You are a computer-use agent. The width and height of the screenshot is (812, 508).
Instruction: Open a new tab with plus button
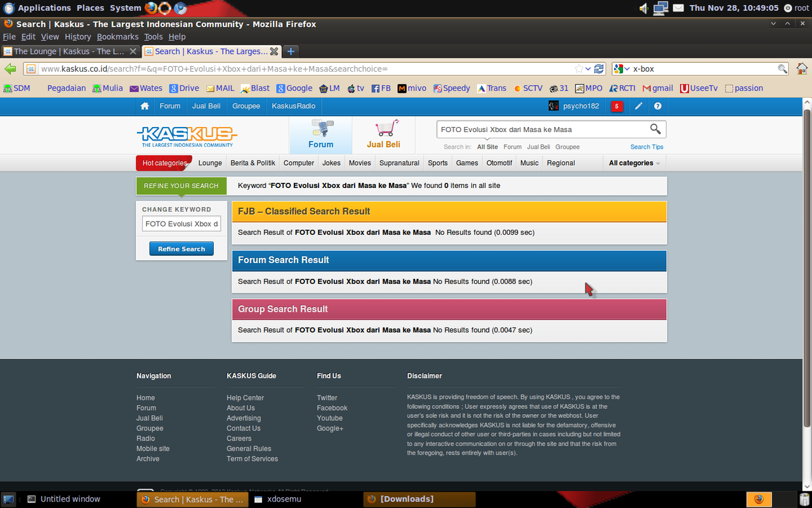click(x=291, y=51)
